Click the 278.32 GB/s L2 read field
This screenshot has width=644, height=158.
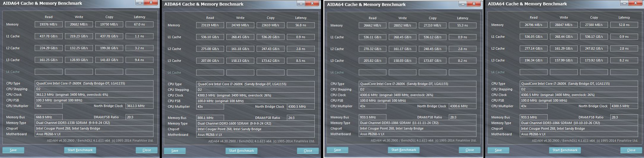pyautogui.click(x=372, y=49)
